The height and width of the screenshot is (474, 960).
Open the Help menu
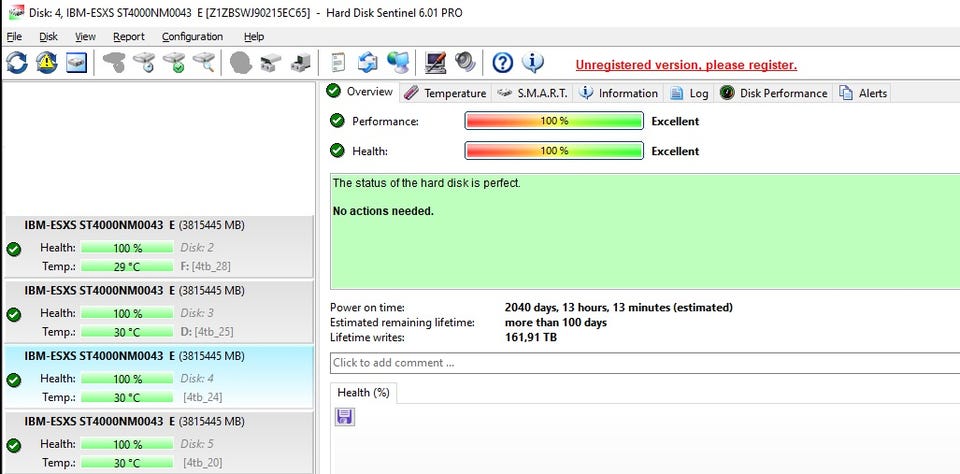click(253, 37)
